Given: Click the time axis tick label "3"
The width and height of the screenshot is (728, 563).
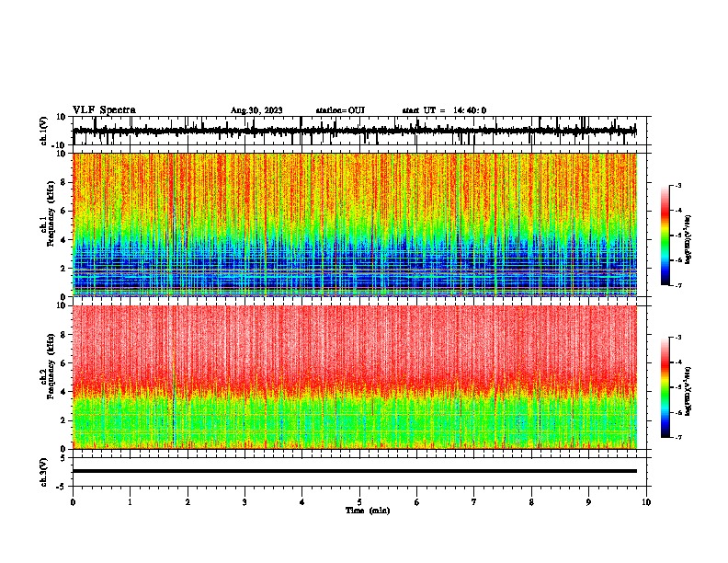Looking at the screenshot, I should (x=245, y=502).
